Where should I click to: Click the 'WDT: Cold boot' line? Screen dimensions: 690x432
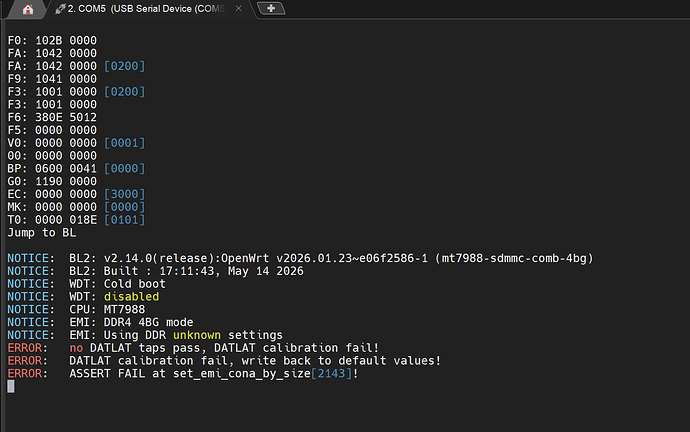[x=87, y=284]
